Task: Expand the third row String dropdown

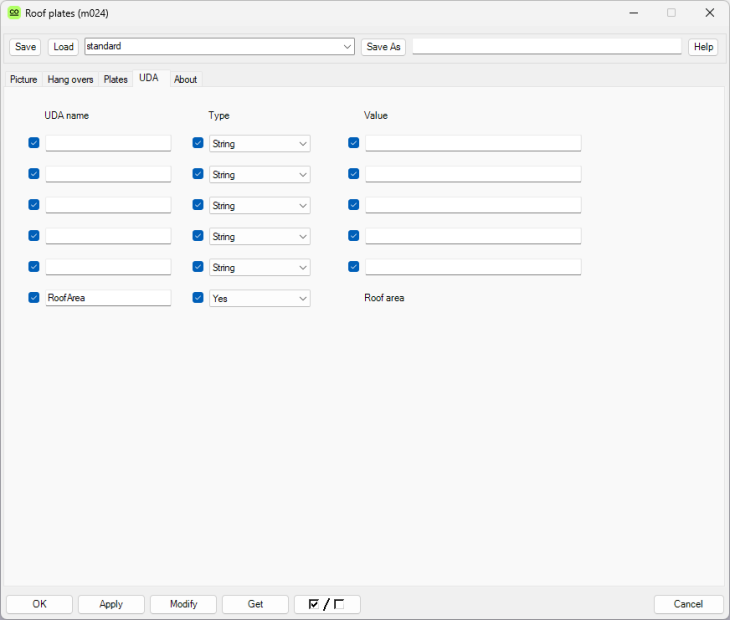Action: click(x=260, y=206)
